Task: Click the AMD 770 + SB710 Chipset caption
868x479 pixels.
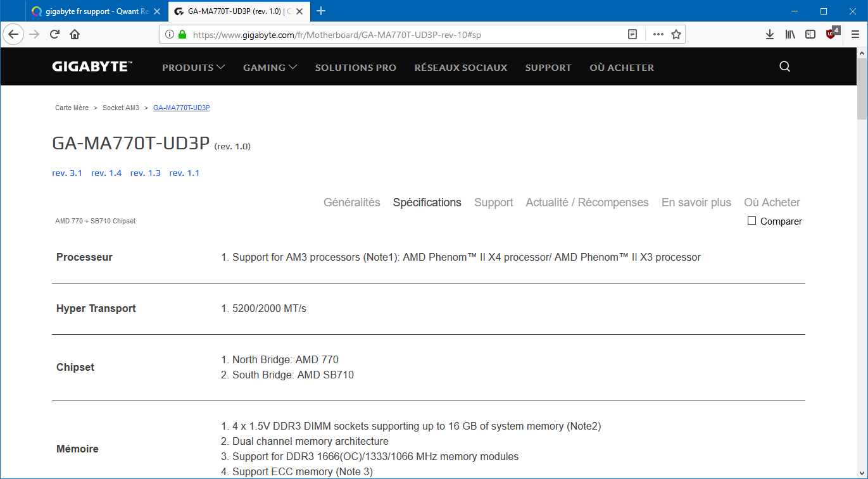Action: pyautogui.click(x=96, y=221)
